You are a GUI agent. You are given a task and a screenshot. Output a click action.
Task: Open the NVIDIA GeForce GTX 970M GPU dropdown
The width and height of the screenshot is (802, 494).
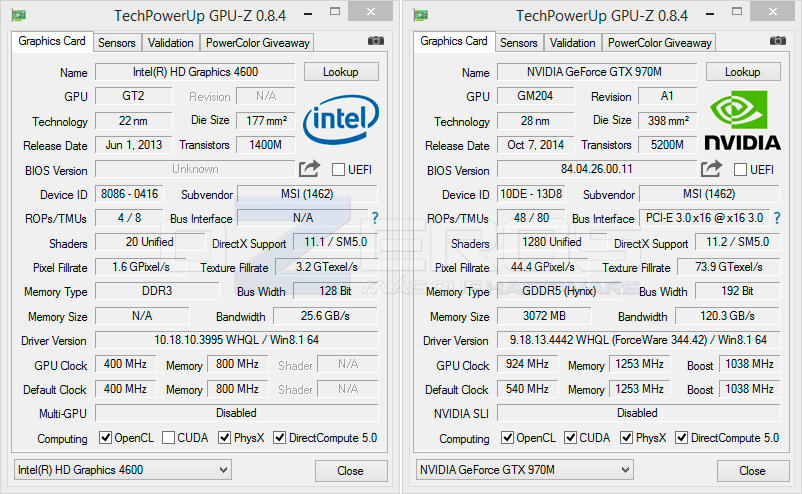[525, 469]
